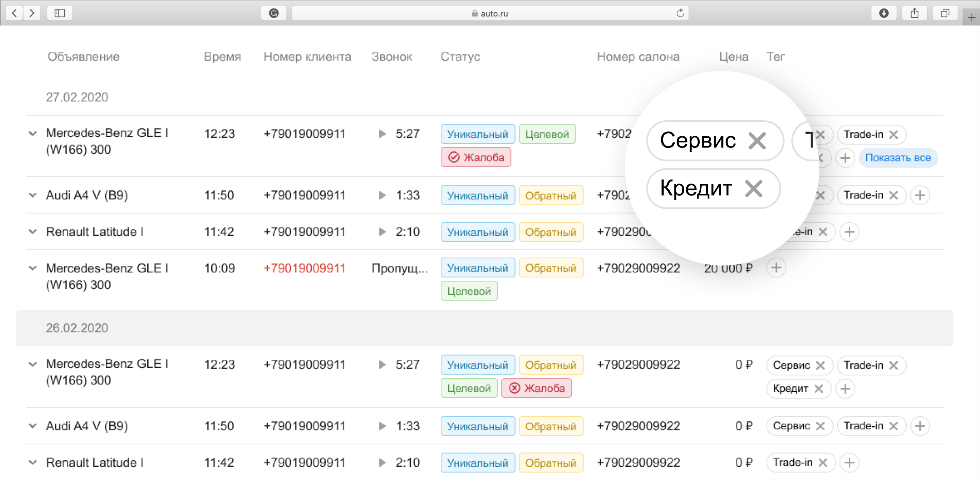Reload the auto.ru page
Image resolution: width=980 pixels, height=480 pixels.
[x=680, y=13]
